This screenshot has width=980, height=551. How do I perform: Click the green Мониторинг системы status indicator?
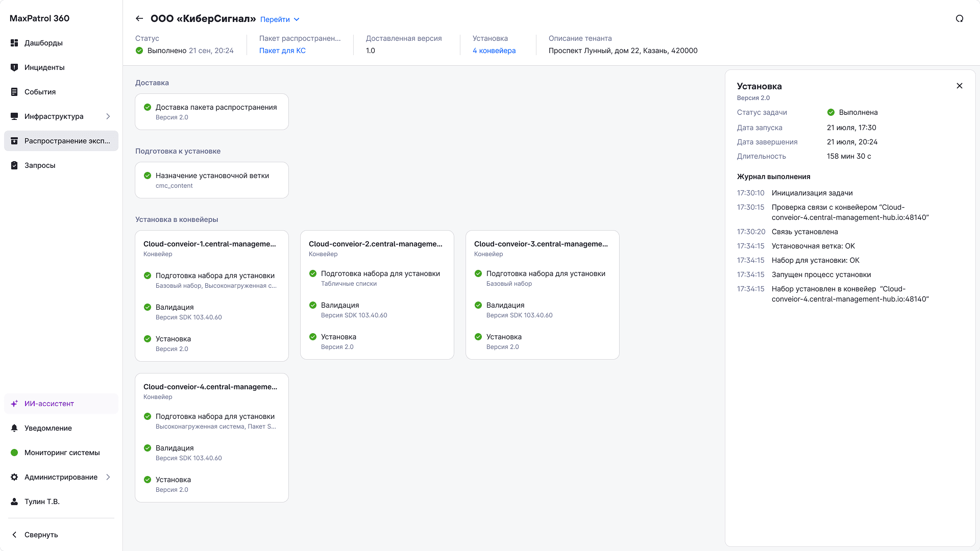click(x=14, y=453)
